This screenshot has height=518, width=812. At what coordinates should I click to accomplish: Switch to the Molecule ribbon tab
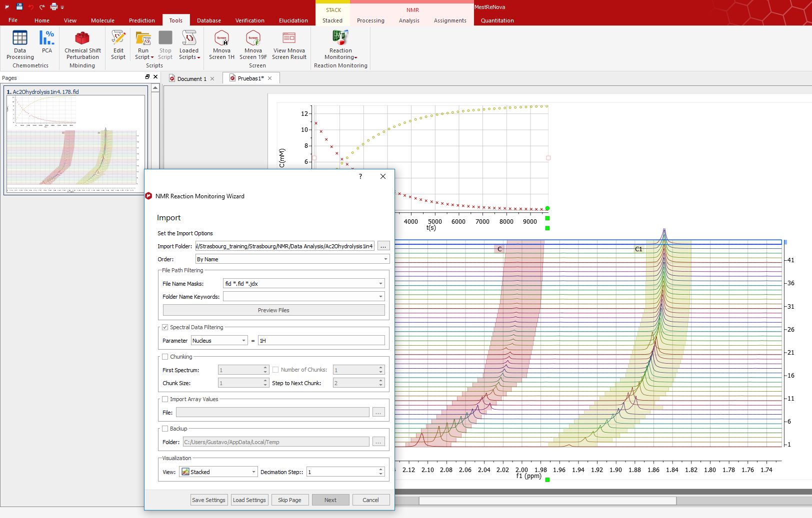[102, 20]
